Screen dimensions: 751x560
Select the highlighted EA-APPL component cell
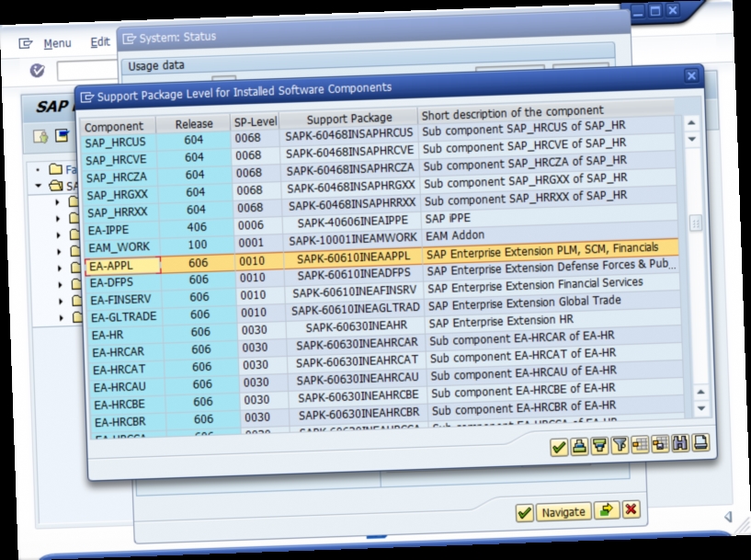pos(122,266)
